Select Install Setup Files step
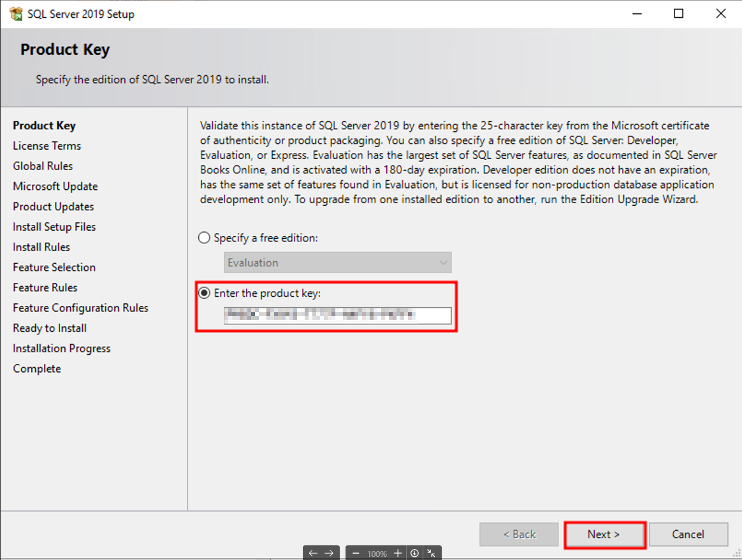The width and height of the screenshot is (742, 560). [54, 227]
